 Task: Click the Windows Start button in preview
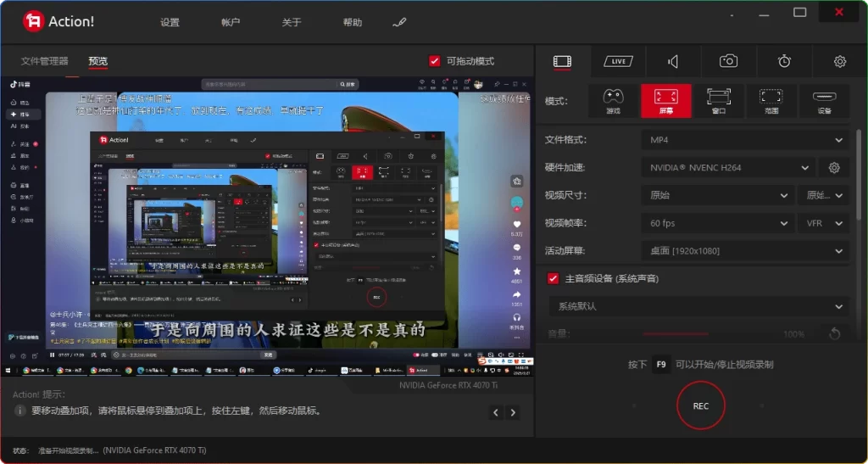[x=8, y=371]
